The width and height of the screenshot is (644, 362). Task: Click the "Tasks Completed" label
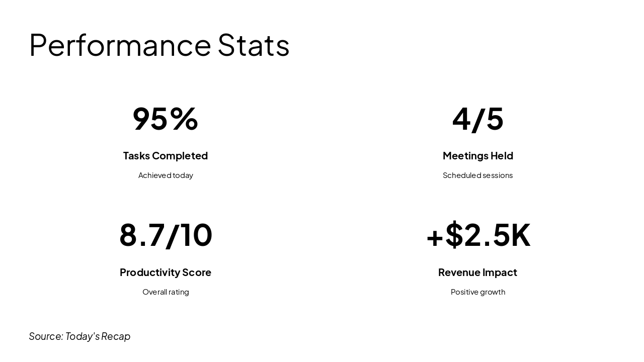point(166,156)
